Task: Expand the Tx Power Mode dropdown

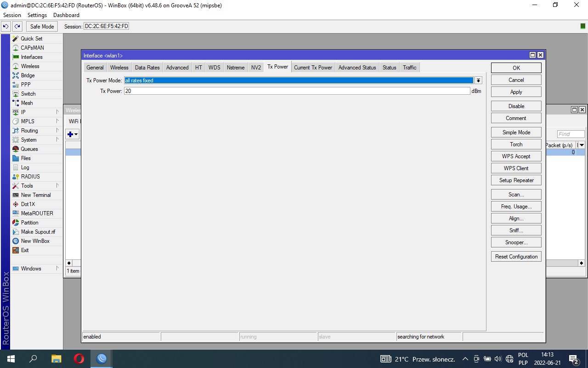Action: [478, 80]
